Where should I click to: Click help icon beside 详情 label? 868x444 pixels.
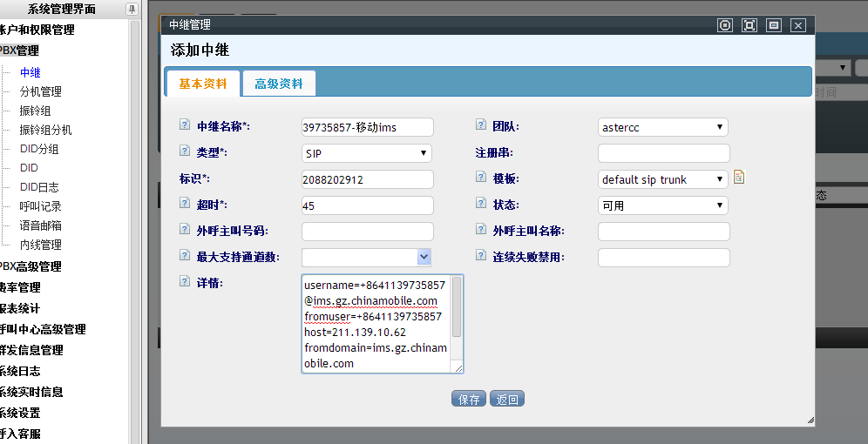point(184,281)
